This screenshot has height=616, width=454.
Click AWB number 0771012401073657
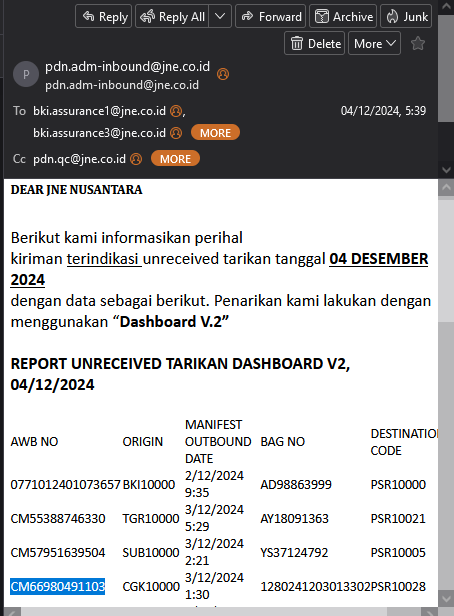click(x=65, y=484)
